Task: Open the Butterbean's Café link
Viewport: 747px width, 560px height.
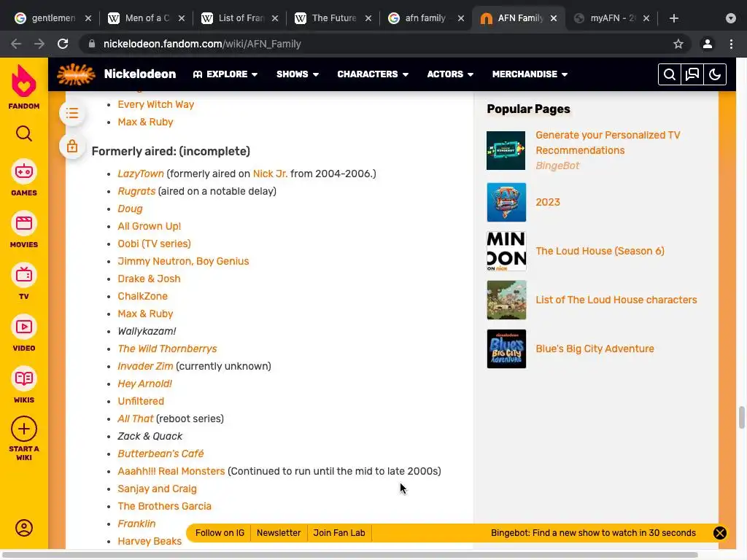Action: click(160, 454)
